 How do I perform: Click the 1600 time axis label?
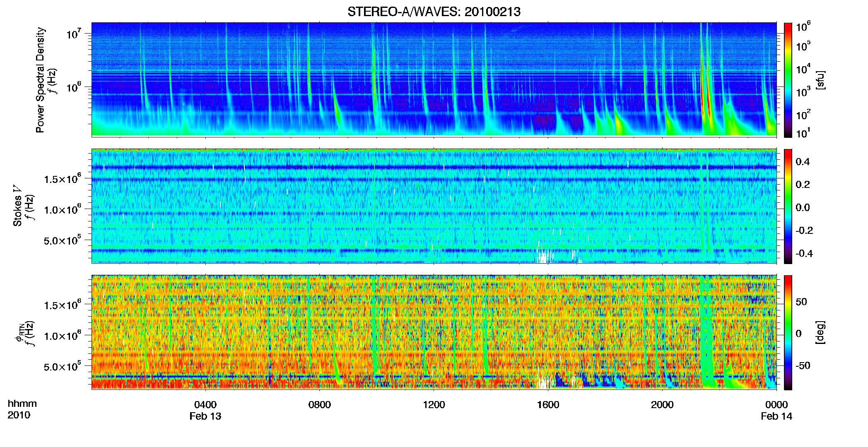click(548, 404)
